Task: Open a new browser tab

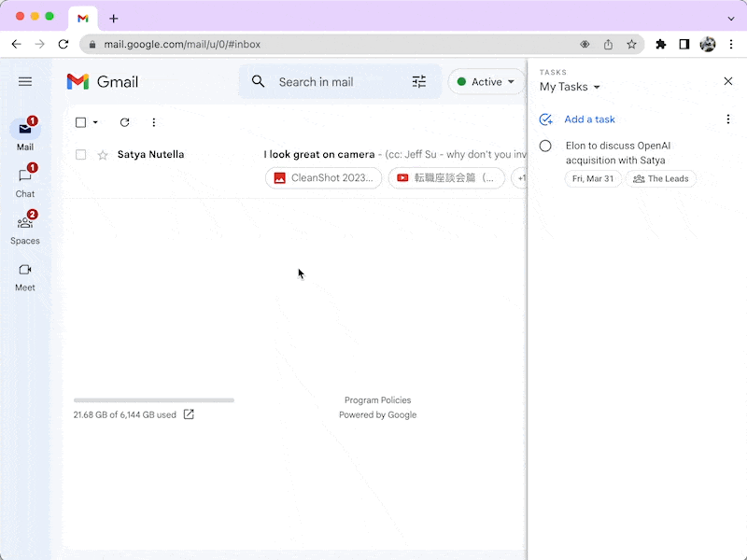Action: [x=113, y=19]
